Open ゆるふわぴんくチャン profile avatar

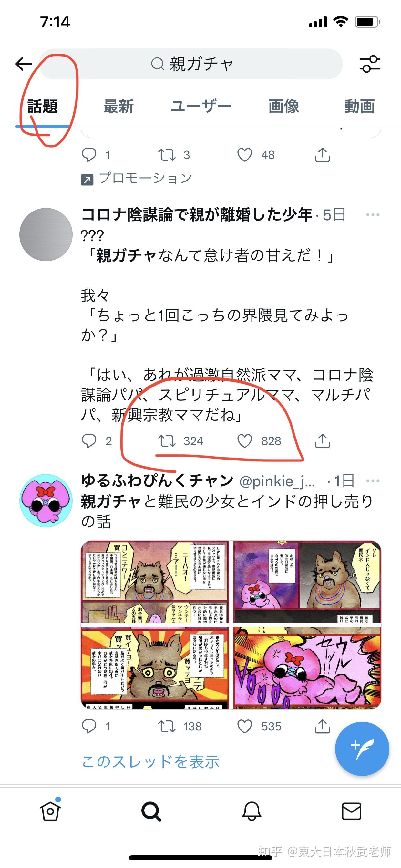pos(46,501)
